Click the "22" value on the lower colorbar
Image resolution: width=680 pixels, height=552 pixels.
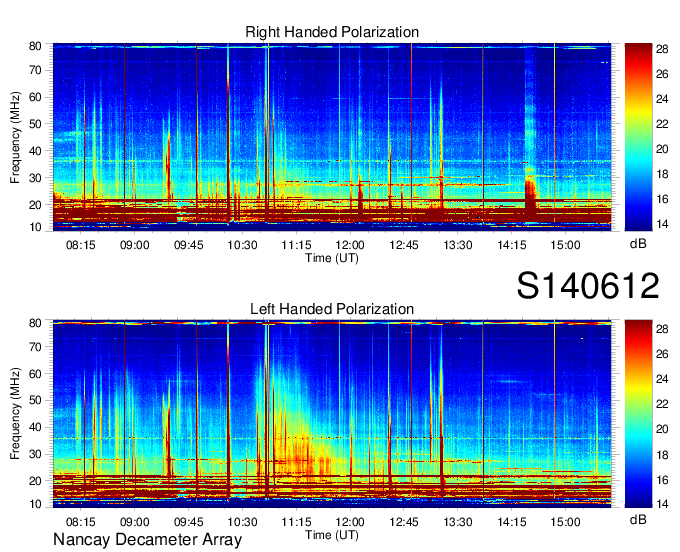coord(662,404)
